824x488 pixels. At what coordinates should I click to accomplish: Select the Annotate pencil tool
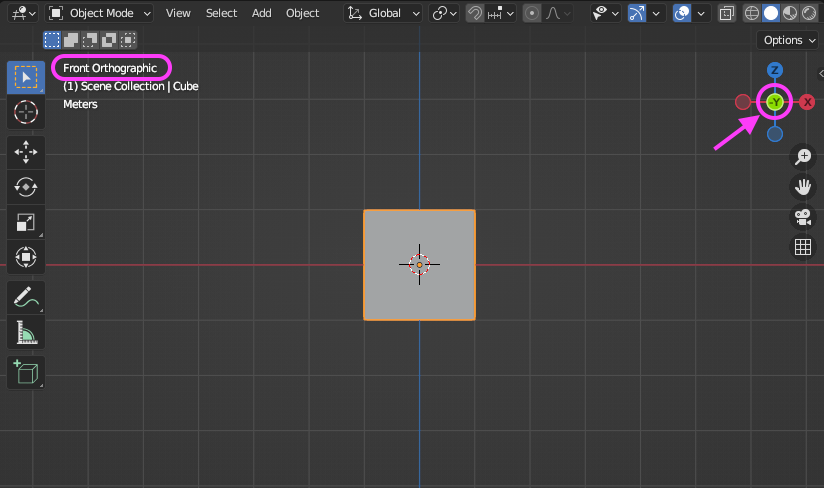[x=25, y=295]
